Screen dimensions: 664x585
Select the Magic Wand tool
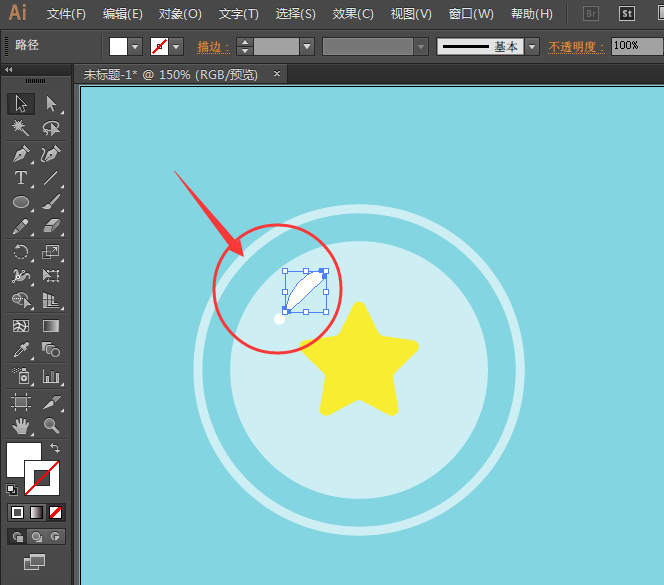pyautogui.click(x=21, y=128)
